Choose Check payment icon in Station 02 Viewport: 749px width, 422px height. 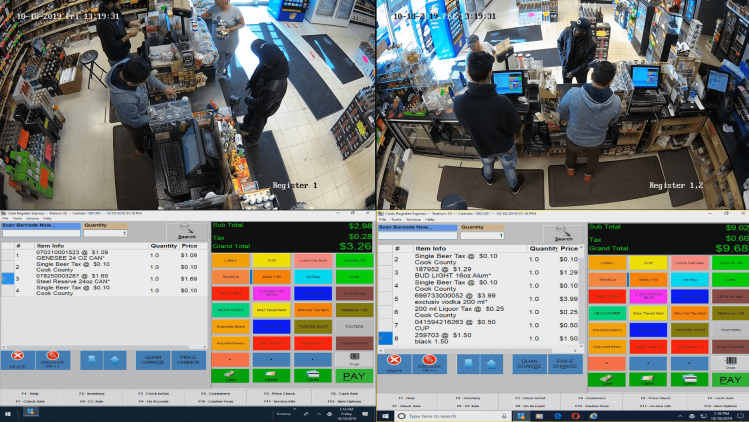coord(271,376)
